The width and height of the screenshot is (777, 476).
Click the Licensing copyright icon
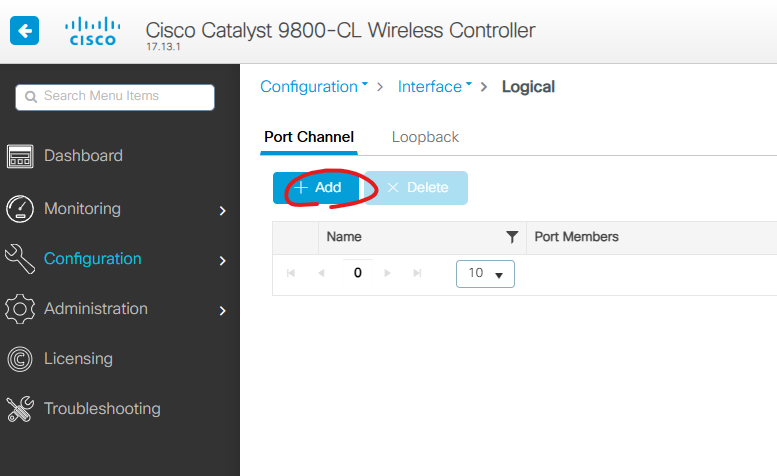[20, 359]
